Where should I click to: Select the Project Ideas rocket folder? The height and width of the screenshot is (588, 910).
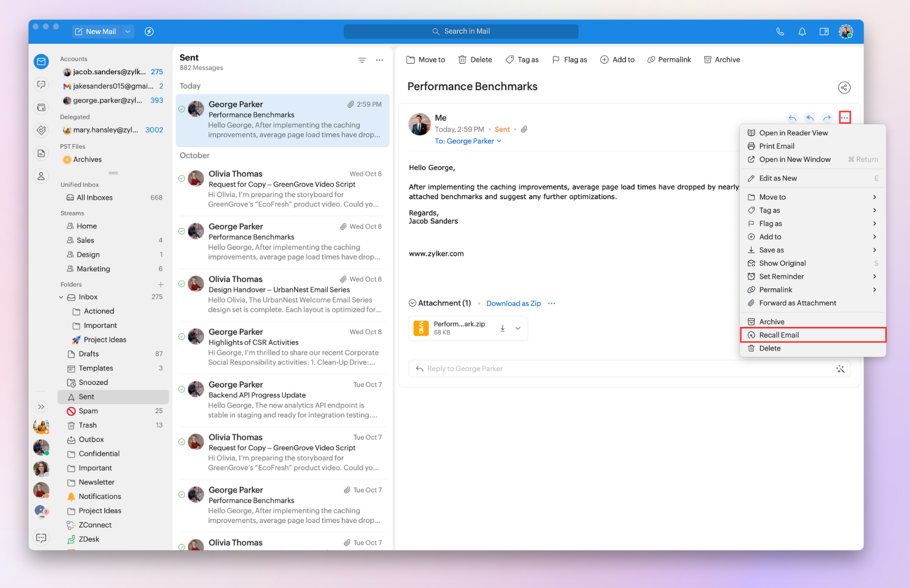[113, 340]
